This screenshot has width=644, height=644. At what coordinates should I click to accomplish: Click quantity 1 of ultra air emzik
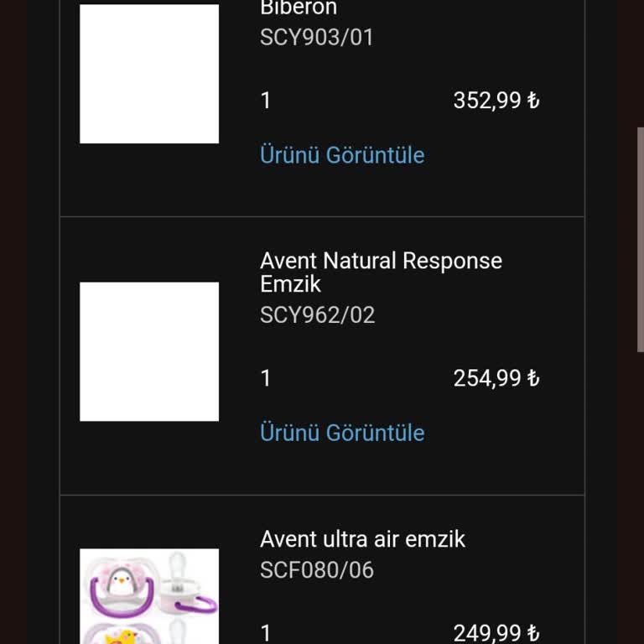(x=266, y=632)
